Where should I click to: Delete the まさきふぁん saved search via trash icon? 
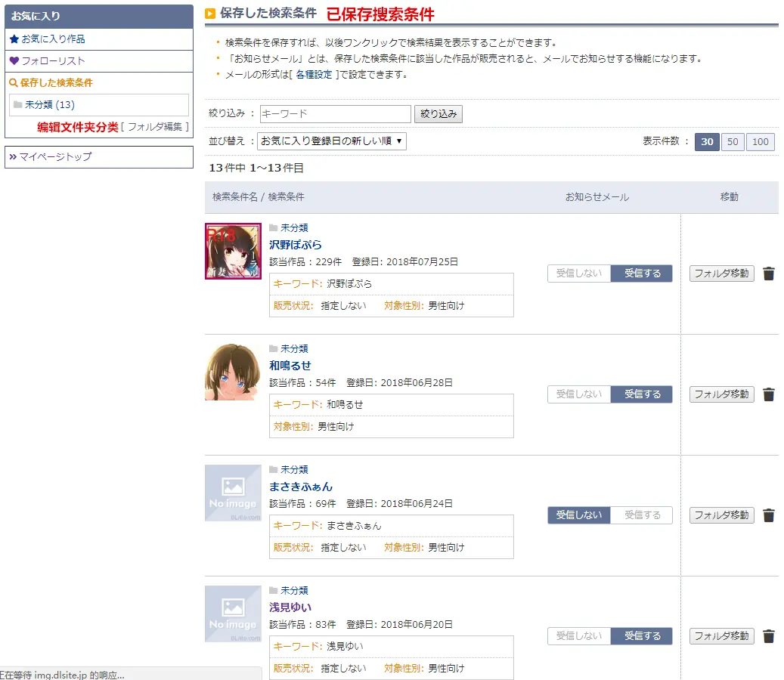pos(768,515)
